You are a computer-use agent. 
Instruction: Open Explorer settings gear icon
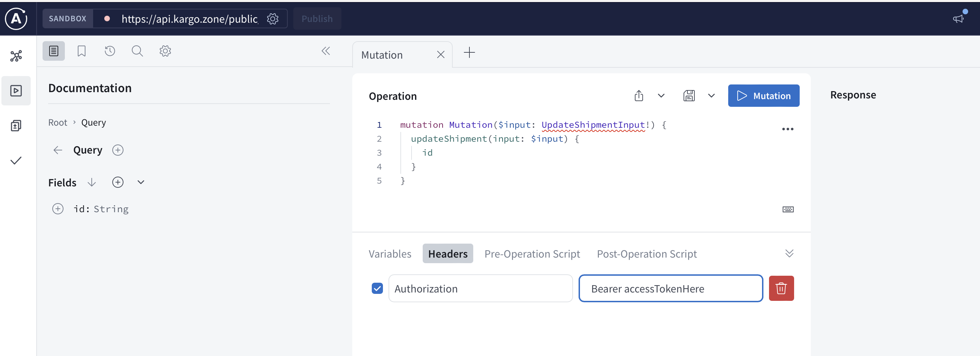coord(165,51)
